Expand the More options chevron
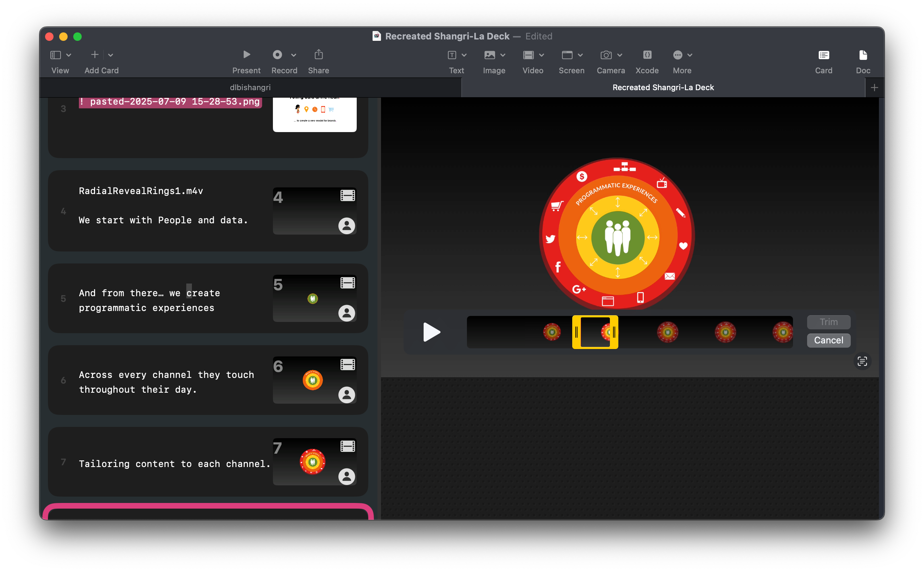Screen dimensions: 924x572 coord(690,55)
